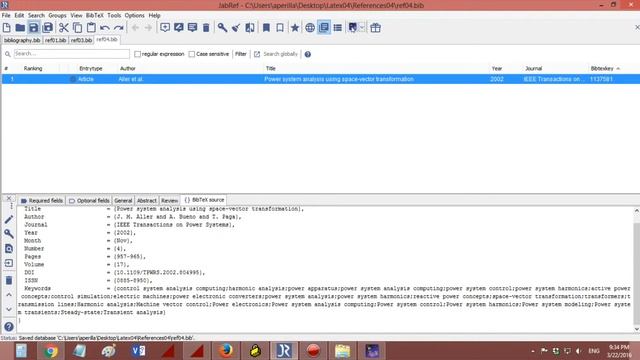Open the File menu
The height and width of the screenshot is (360, 640).
tap(6, 16)
